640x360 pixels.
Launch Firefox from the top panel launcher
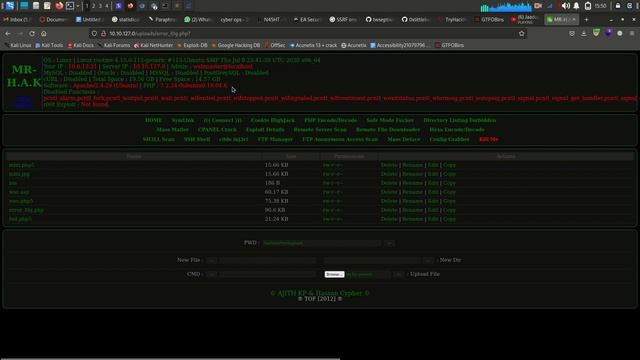coord(59,6)
